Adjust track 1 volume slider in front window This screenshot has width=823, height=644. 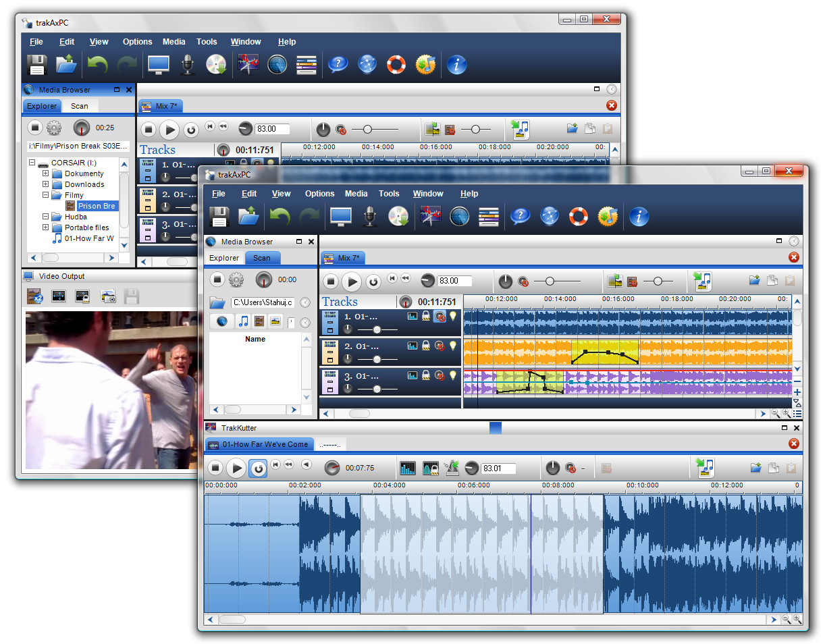[x=377, y=329]
